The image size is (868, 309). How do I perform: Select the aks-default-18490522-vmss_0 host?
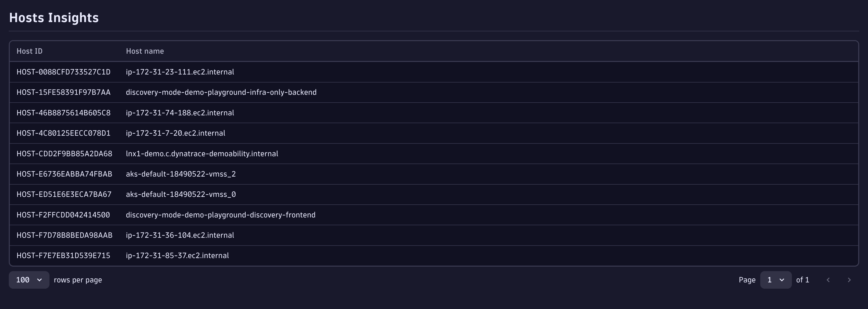point(434,195)
